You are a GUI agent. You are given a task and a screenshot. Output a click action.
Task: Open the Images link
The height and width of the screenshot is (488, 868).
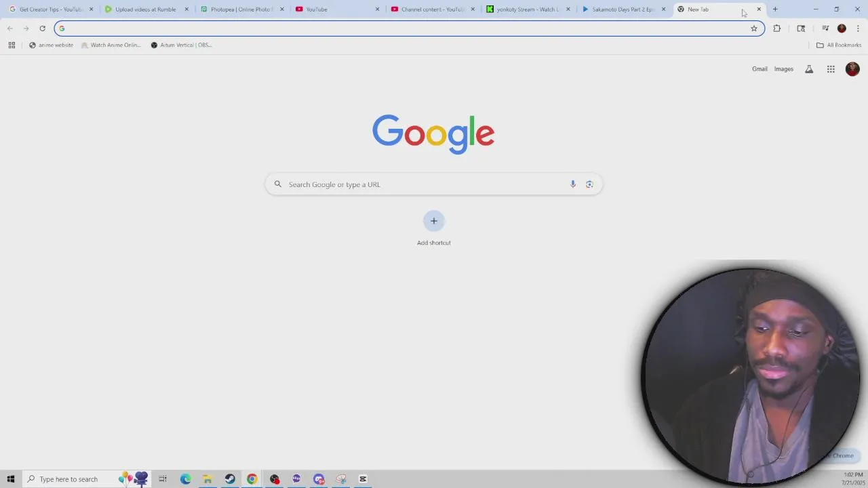(x=783, y=69)
